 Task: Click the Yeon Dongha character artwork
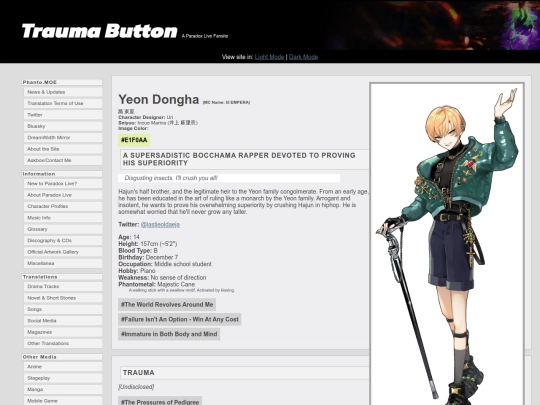click(447, 244)
